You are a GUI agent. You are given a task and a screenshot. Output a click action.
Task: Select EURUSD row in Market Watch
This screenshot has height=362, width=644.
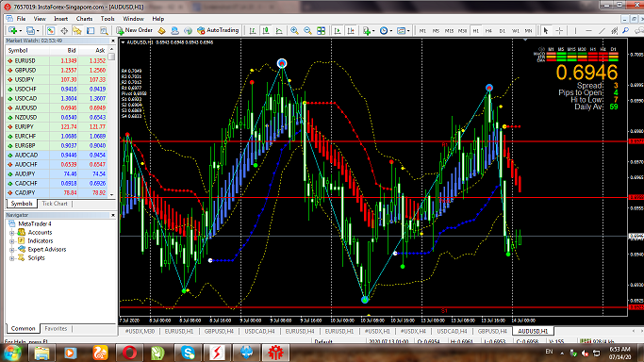57,60
